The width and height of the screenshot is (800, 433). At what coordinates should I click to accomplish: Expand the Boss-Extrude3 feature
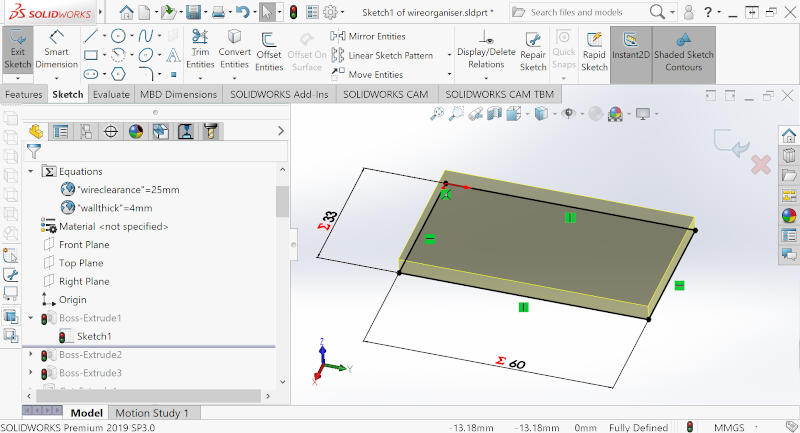click(x=31, y=372)
